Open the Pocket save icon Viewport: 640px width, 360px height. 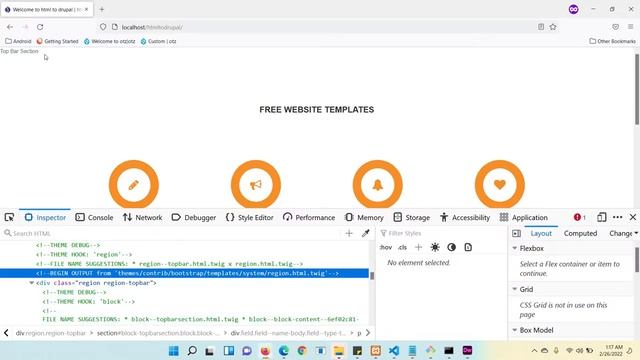tap(616, 27)
